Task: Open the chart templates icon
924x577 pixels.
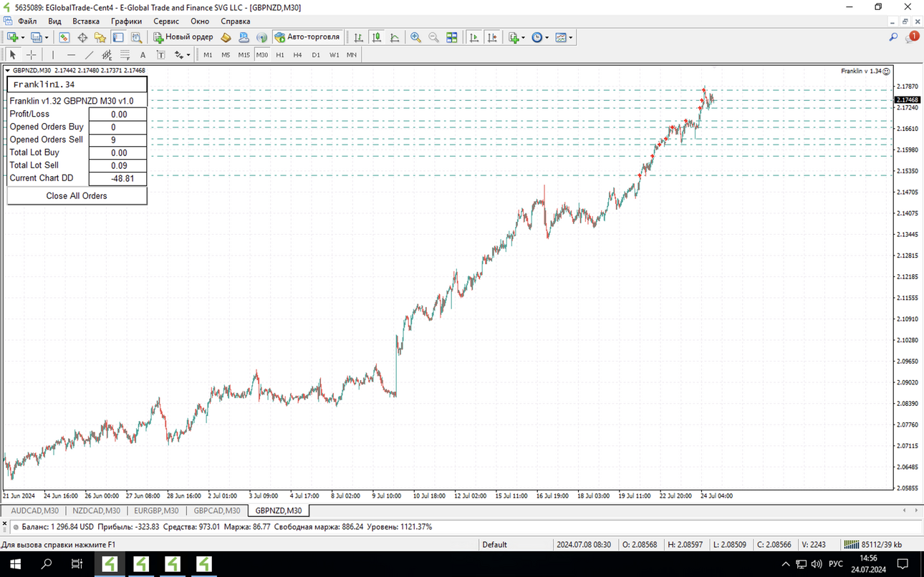Action: tap(561, 37)
